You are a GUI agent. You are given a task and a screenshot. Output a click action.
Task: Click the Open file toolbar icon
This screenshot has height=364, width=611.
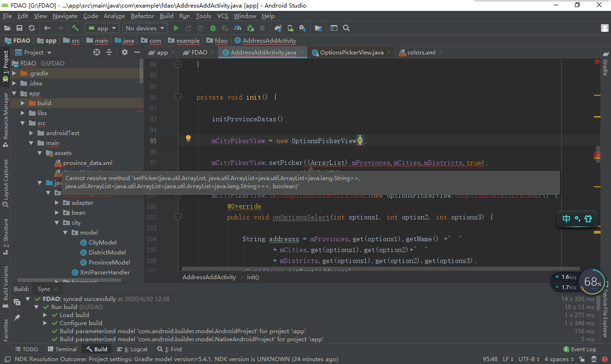click(7, 28)
